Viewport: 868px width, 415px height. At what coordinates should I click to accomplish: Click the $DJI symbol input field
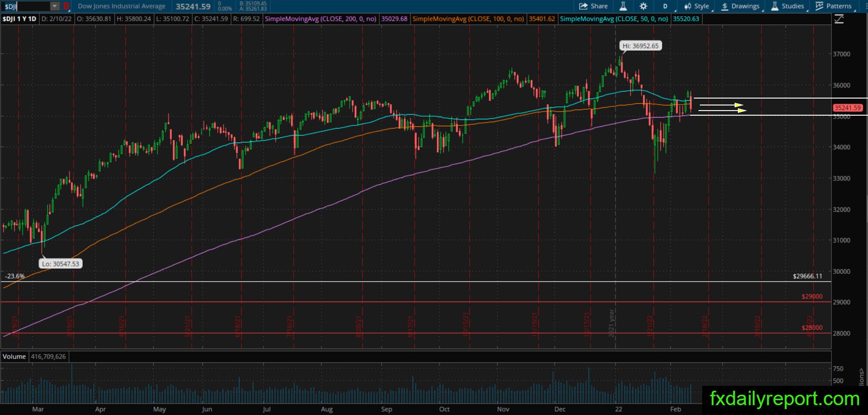tap(26, 6)
